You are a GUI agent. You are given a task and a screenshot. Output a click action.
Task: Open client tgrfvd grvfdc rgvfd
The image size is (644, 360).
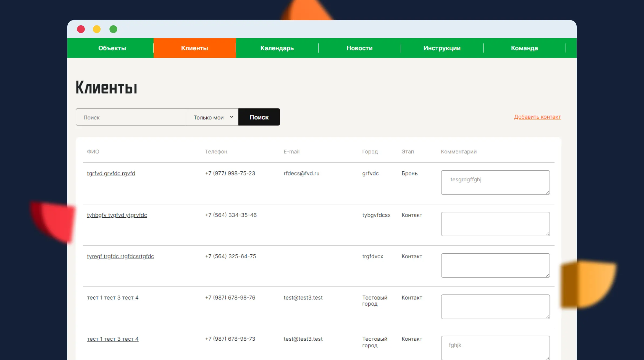click(111, 174)
